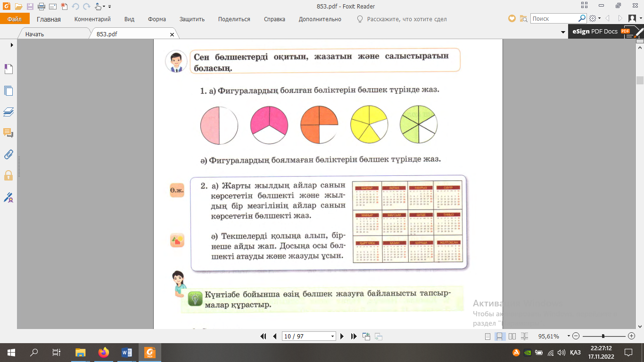Open the page number dropdown
The height and width of the screenshot is (362, 644).
(x=333, y=337)
